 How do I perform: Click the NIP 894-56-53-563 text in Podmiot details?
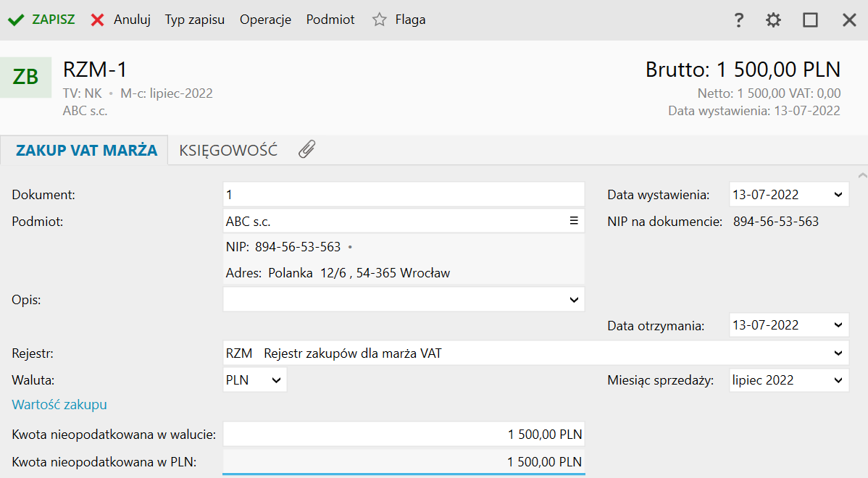click(x=283, y=247)
